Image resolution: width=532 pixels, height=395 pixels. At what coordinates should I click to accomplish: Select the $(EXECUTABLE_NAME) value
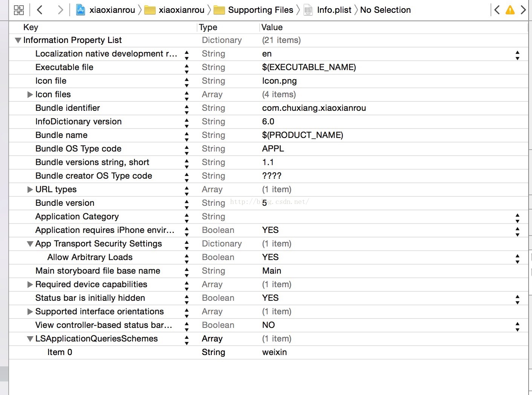[309, 67]
